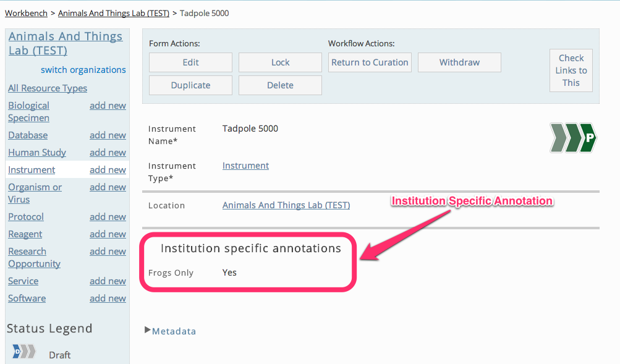Open the Location link Animals And Things Lab
This screenshot has height=364, width=620.
point(286,205)
